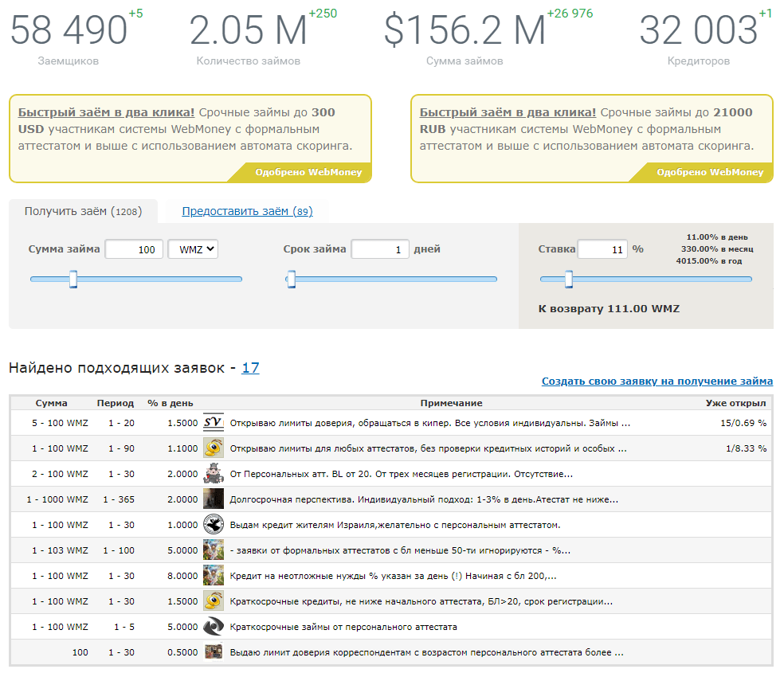Viewport: 784px width, 673px height.
Task: Switch to 'Получить заём' tab
Action: pos(83,211)
